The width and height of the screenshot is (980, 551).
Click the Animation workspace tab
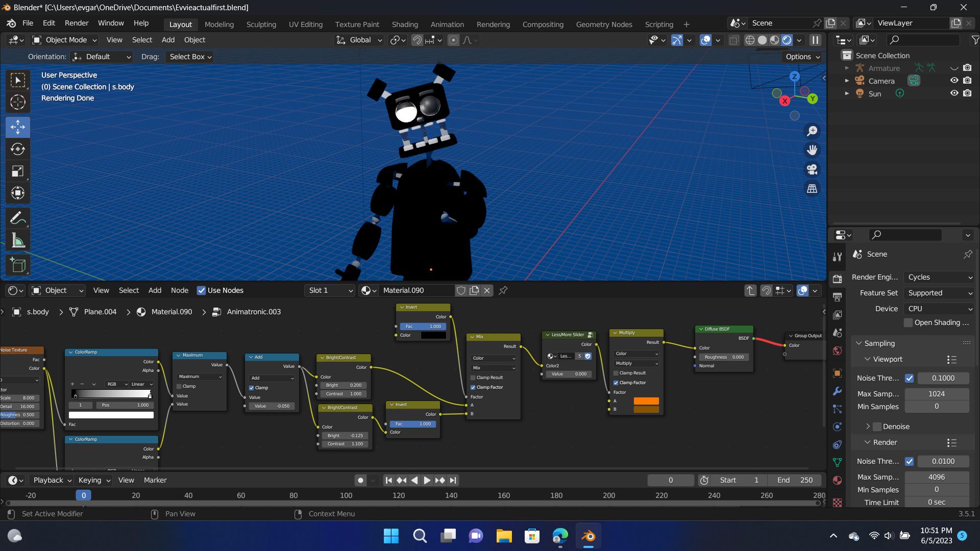(446, 24)
